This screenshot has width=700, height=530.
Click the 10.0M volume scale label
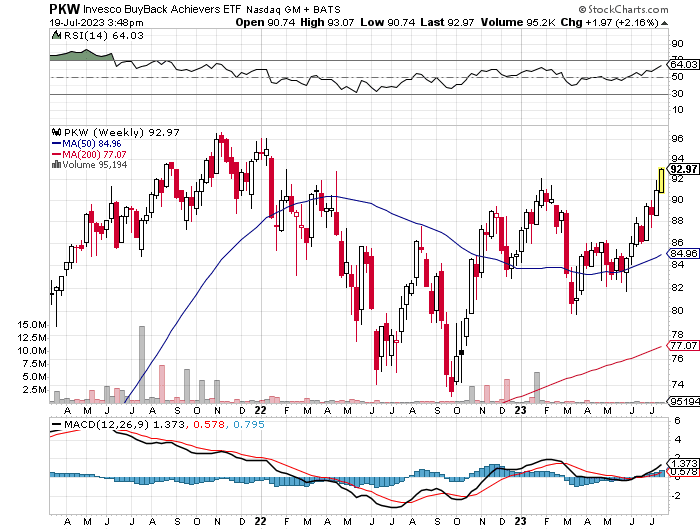click(32, 351)
